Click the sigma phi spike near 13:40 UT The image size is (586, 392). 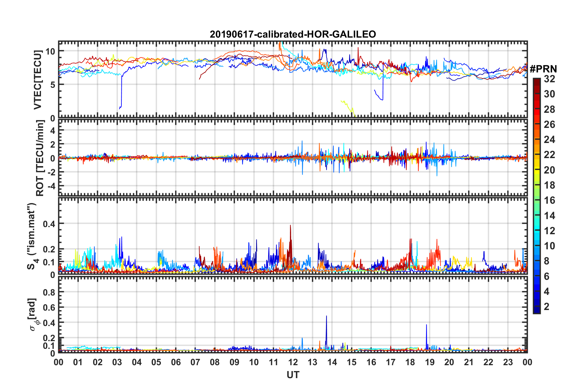(326, 332)
